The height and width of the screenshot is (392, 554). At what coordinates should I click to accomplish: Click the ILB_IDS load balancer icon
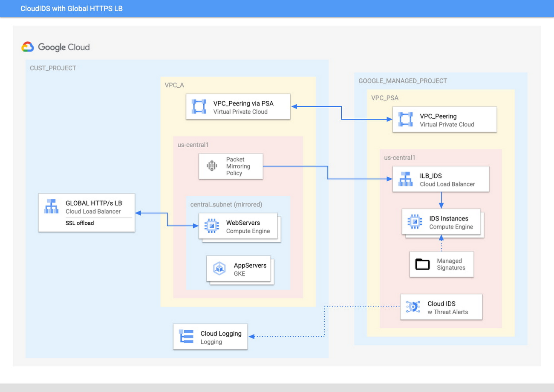[405, 179]
